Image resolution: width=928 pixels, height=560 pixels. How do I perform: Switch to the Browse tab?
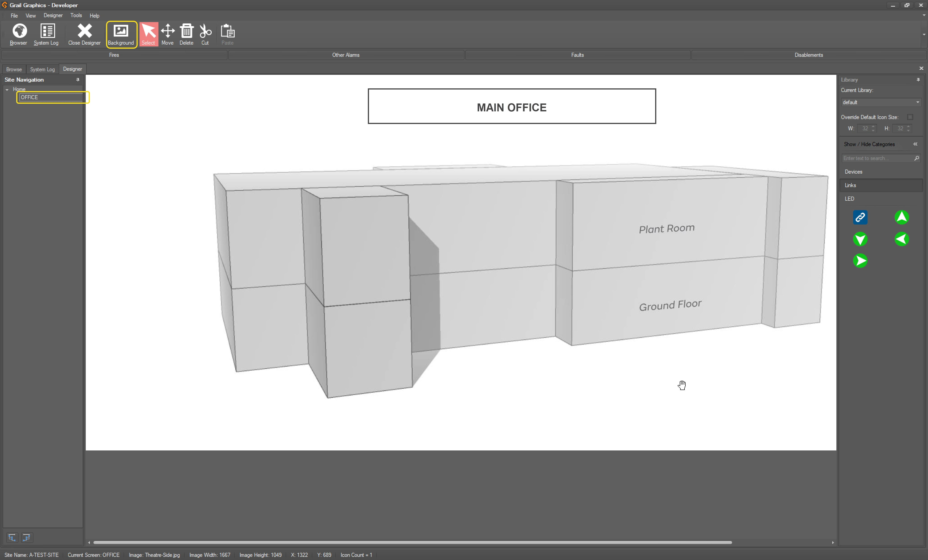(14, 69)
